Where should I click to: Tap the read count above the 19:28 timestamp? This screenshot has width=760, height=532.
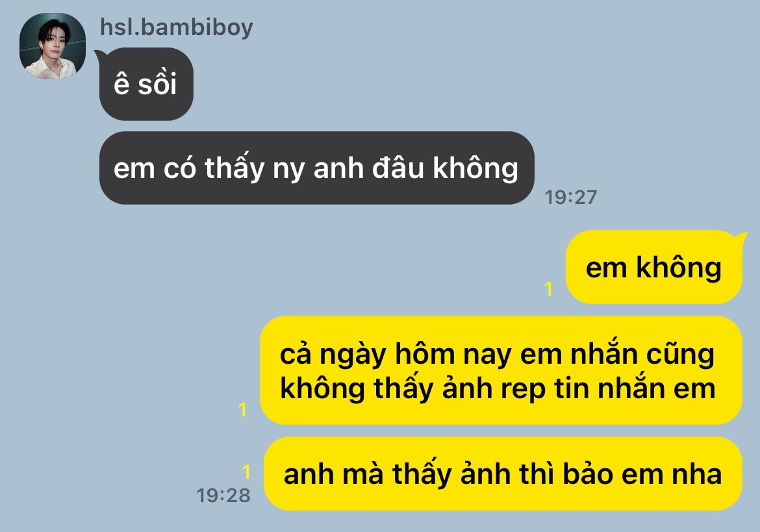pos(246,472)
